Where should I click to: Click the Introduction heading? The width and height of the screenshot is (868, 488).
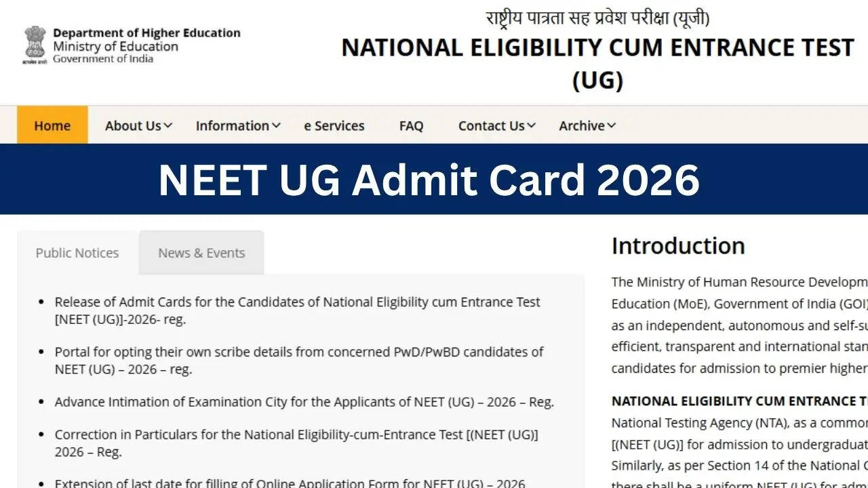pyautogui.click(x=678, y=245)
